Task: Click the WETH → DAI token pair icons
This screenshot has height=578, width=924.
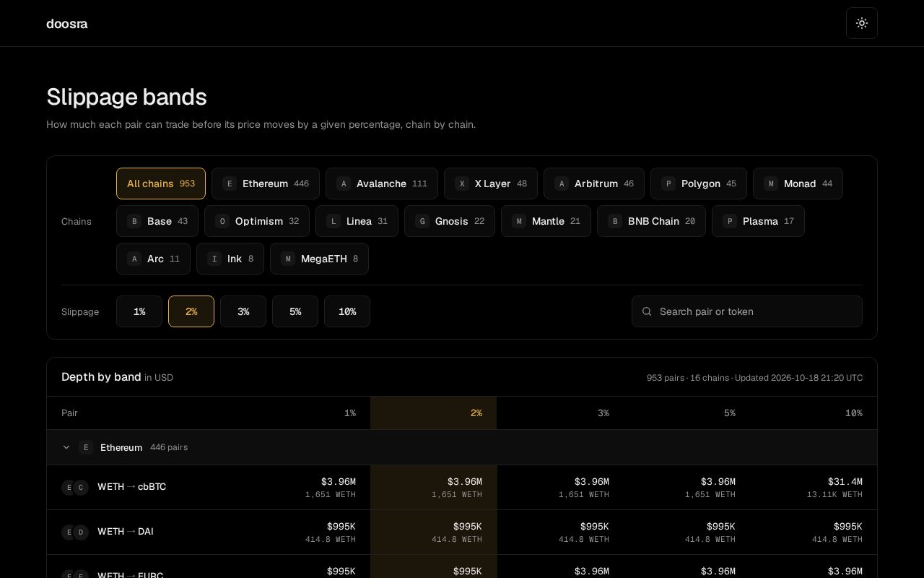Action: [x=75, y=532]
